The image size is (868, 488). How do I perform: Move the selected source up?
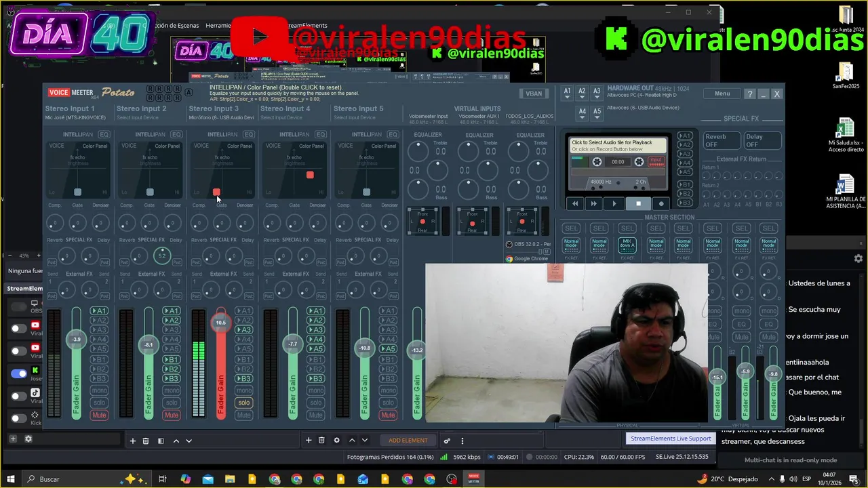pyautogui.click(x=352, y=441)
